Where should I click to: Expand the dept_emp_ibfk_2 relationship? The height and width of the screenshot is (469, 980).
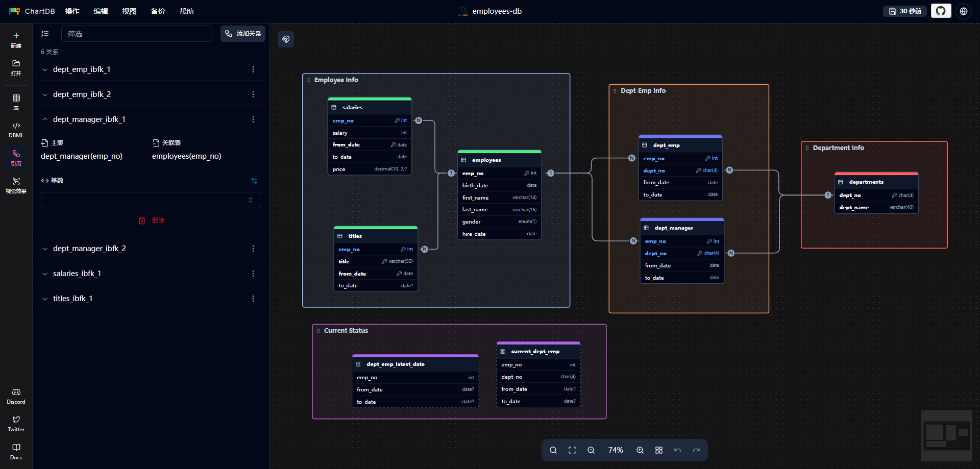tap(45, 94)
